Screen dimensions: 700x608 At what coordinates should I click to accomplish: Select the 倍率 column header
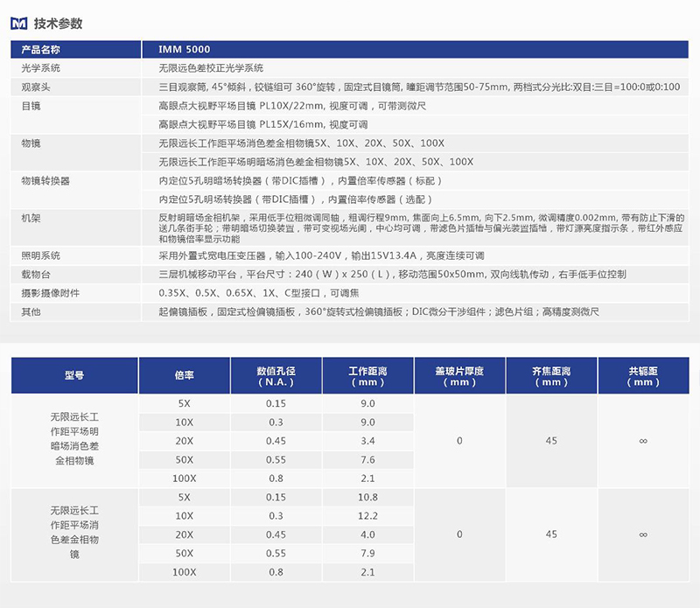tap(184, 375)
